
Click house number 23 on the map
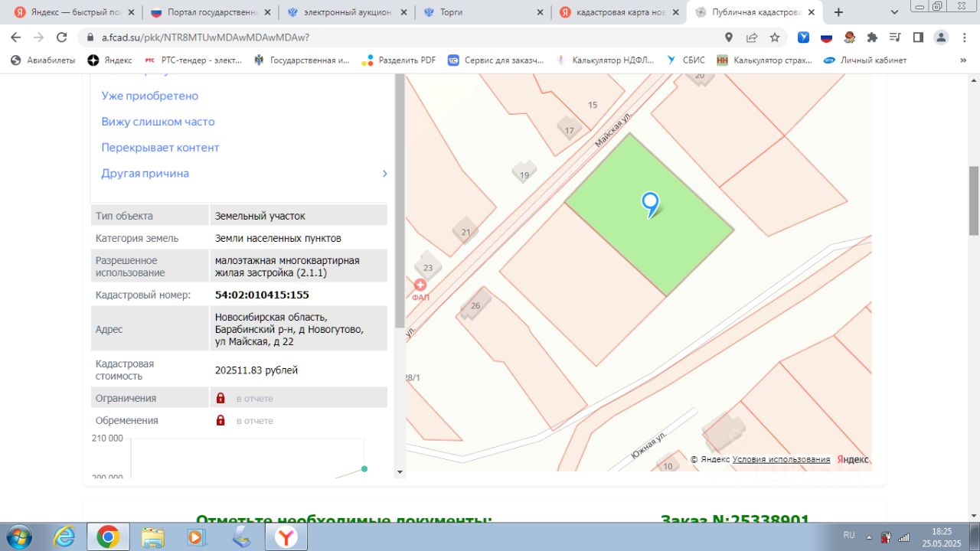coord(427,267)
